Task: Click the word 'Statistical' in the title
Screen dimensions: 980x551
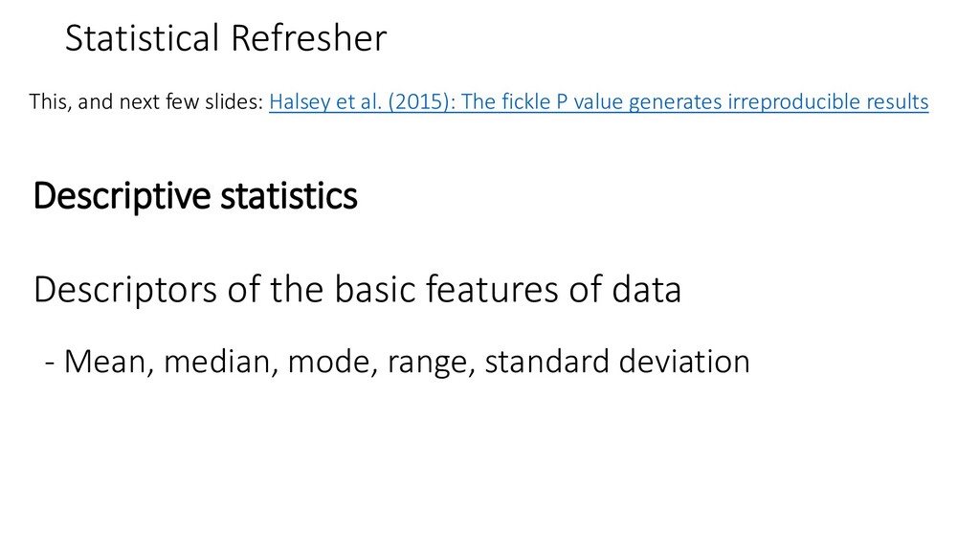Action: (142, 37)
